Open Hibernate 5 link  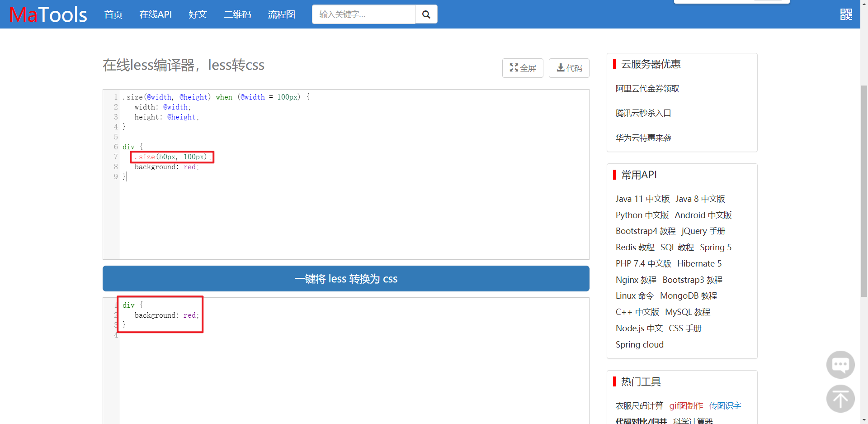pyautogui.click(x=699, y=263)
